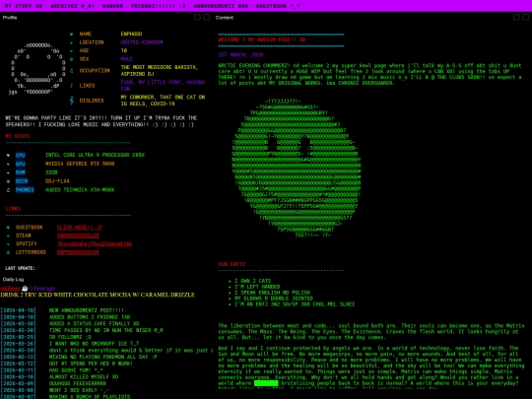The height and width of the screenshot is (399, 532).
Task: Go to the RANDOM nav item
Action: (112, 6)
